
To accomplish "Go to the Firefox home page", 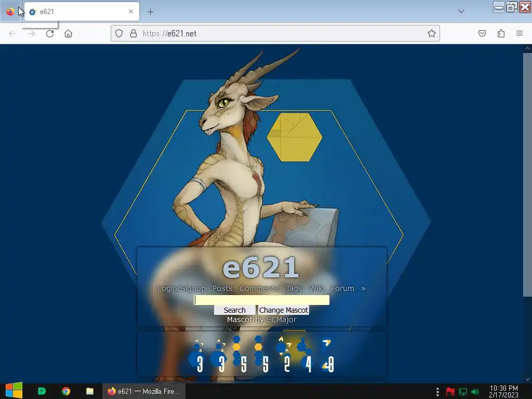I will click(68, 33).
